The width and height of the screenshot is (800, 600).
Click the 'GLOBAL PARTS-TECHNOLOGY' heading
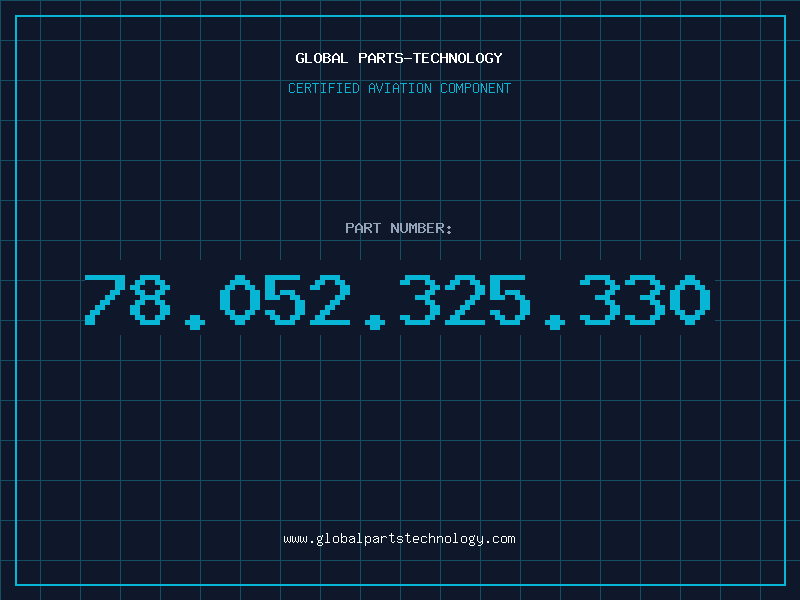[x=399, y=58]
